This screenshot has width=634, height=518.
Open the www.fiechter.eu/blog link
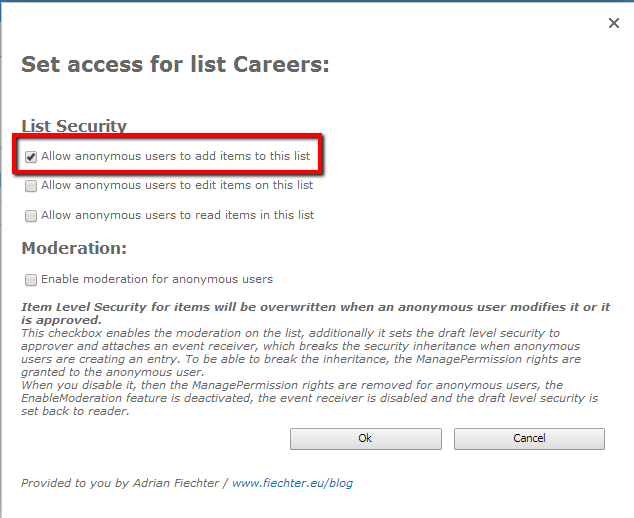(292, 483)
